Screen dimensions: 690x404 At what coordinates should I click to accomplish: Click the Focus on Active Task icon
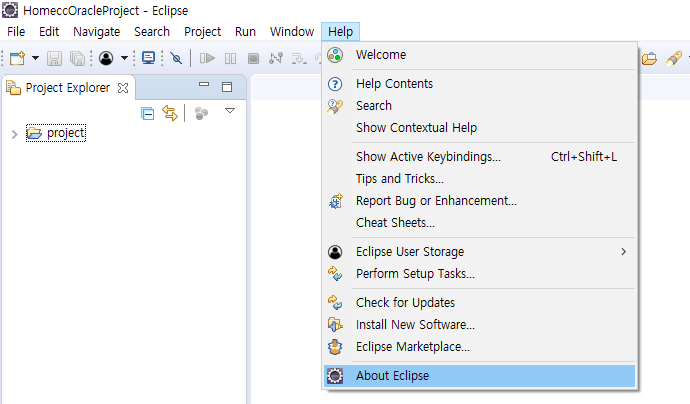point(201,114)
